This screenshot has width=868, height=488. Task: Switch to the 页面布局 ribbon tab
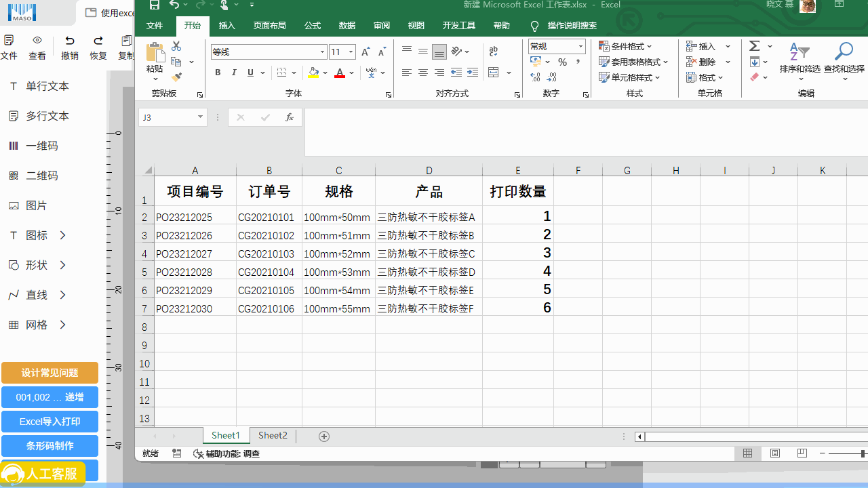(x=270, y=26)
